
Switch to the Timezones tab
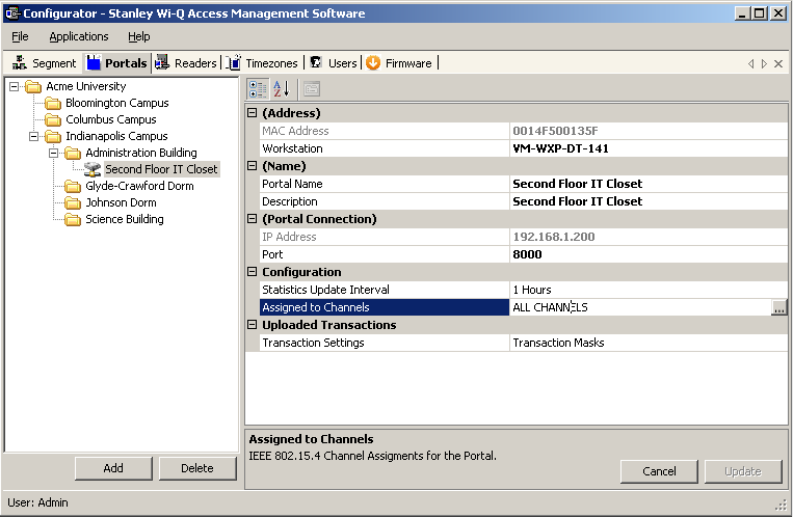click(262, 63)
